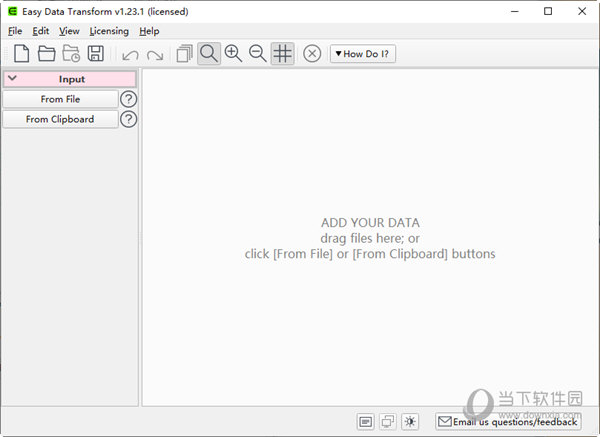Image resolution: width=600 pixels, height=437 pixels.
Task: Open the File menu
Action: 15,31
